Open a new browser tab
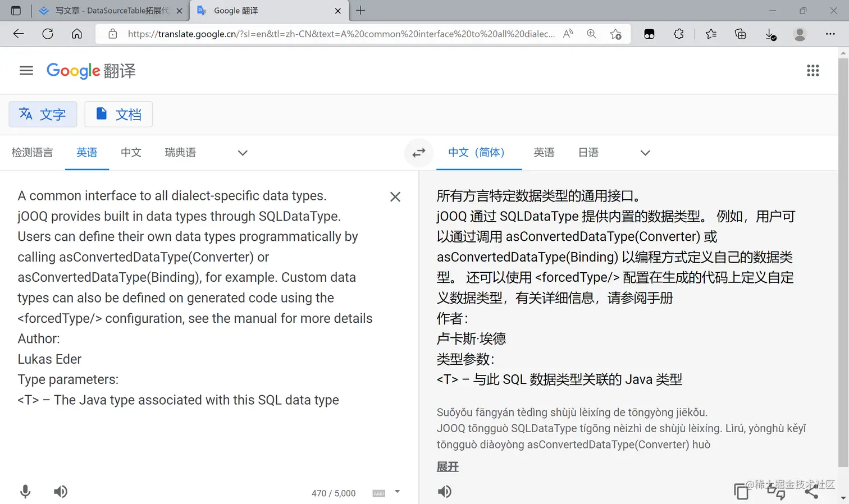This screenshot has height=504, width=849. (x=360, y=10)
